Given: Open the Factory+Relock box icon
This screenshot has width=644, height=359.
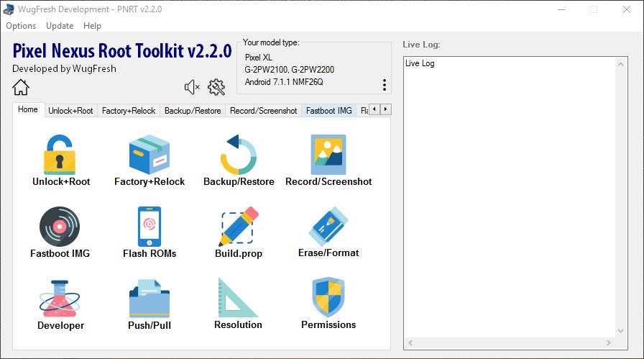Looking at the screenshot, I should click(149, 155).
